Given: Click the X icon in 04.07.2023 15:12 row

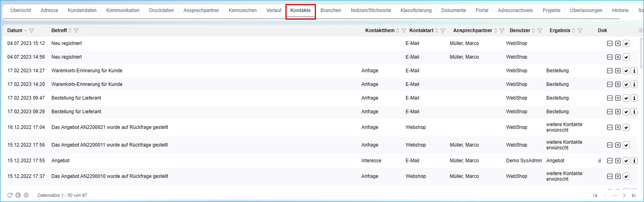Looking at the screenshot, I should click(x=618, y=43).
